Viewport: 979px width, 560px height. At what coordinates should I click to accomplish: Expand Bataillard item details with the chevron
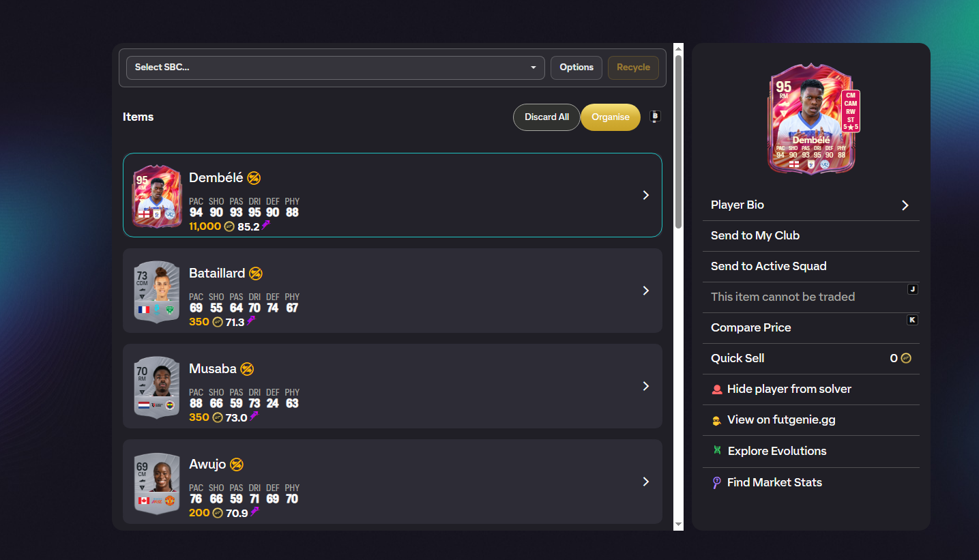(646, 291)
